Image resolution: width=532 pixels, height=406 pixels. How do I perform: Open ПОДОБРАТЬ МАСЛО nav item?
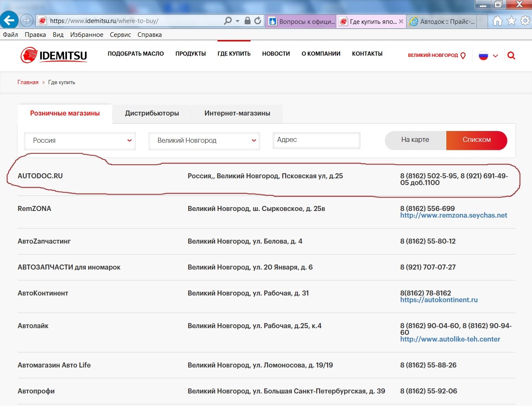point(136,54)
